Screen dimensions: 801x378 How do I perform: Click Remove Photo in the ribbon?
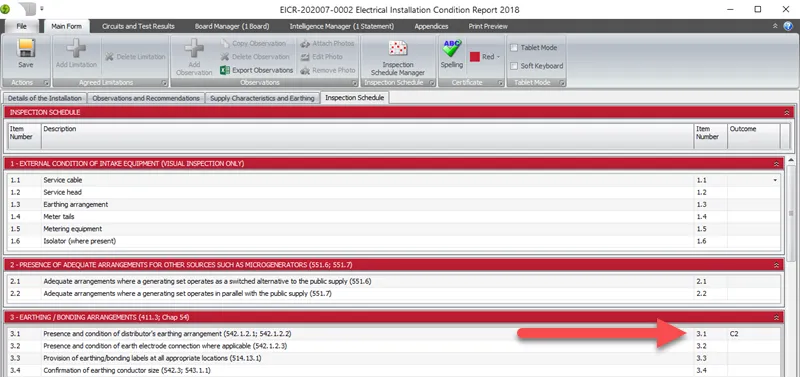click(327, 70)
